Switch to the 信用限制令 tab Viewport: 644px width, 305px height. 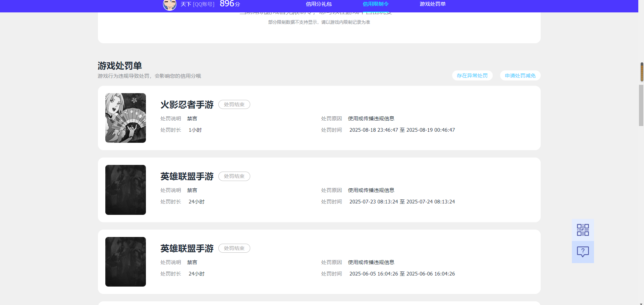(x=376, y=4)
